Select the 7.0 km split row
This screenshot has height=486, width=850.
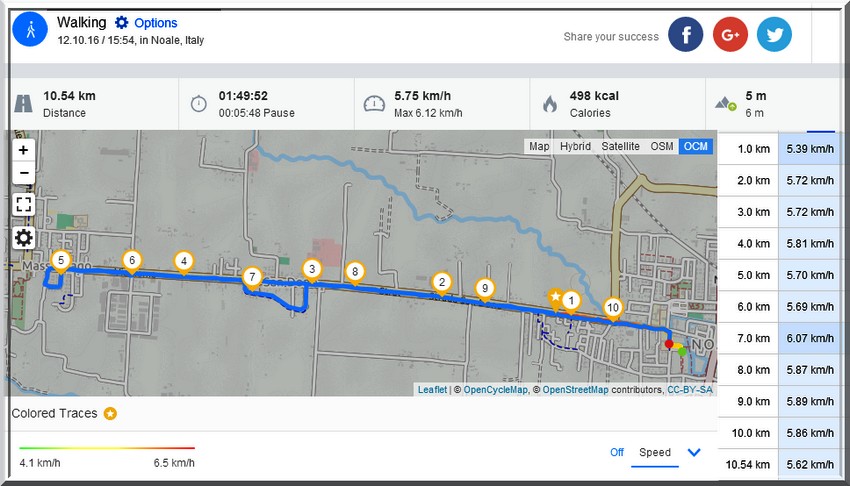pos(780,338)
